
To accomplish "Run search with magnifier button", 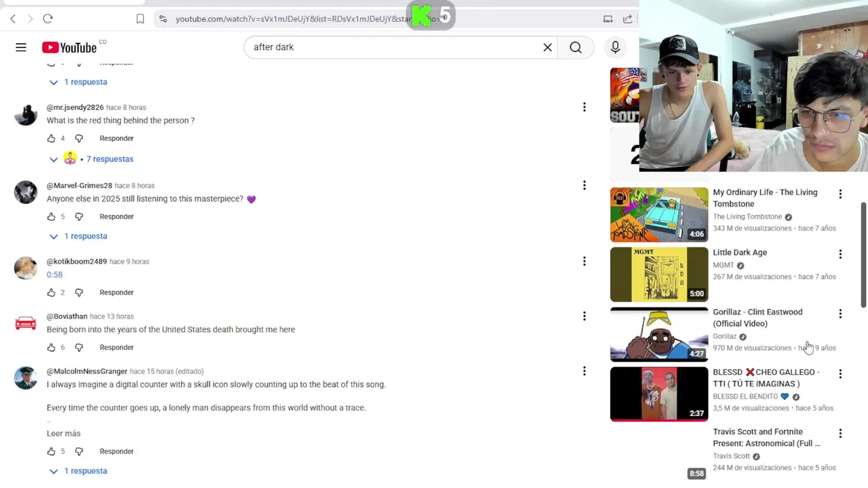I will 576,47.
